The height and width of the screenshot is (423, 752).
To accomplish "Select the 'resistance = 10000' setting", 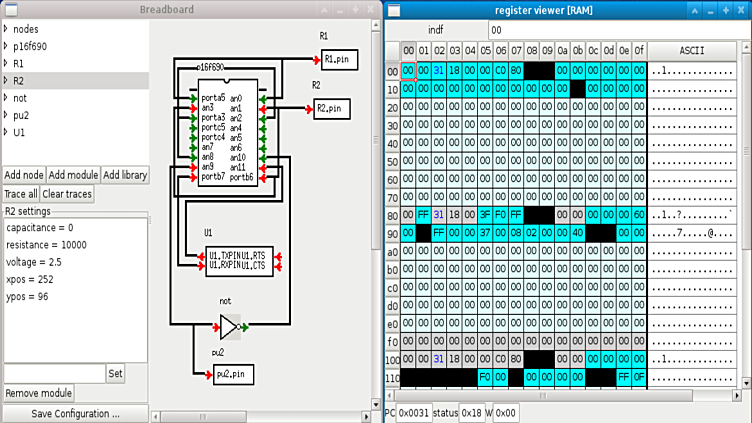I will click(48, 244).
